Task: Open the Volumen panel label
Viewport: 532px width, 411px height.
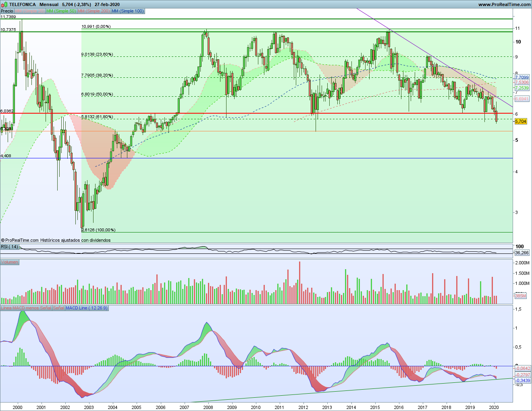Action: click(10, 262)
